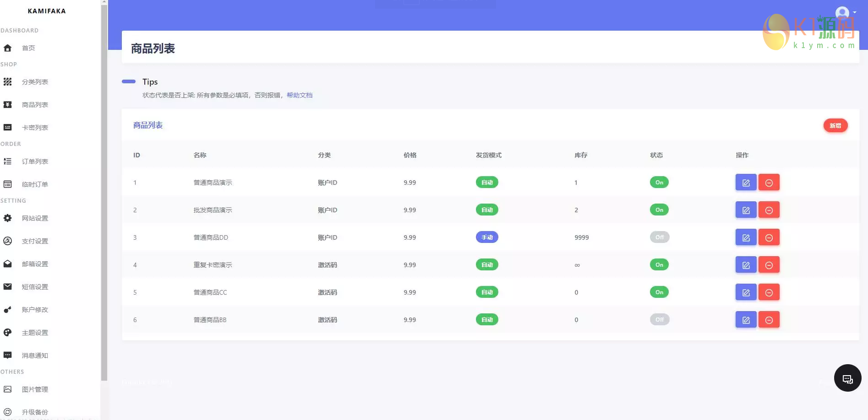The image size is (868, 420).
Task: Click the 短信设置 envelope icon
Action: 7,287
